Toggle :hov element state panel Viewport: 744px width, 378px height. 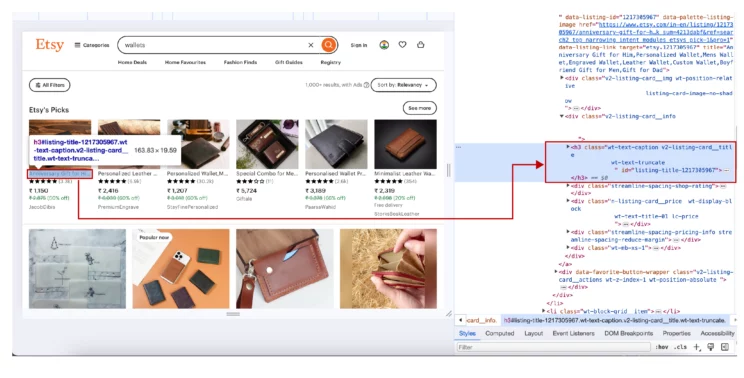pyautogui.click(x=661, y=347)
